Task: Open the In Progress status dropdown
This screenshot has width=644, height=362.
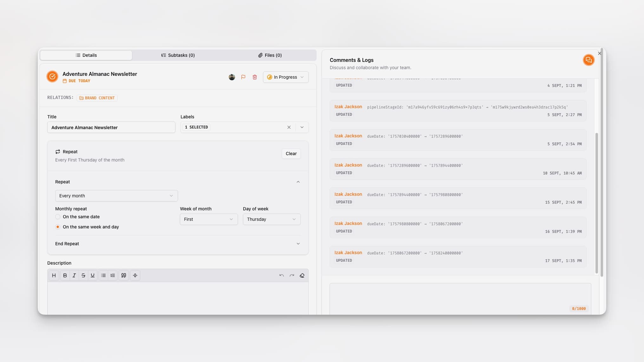Action: point(286,77)
